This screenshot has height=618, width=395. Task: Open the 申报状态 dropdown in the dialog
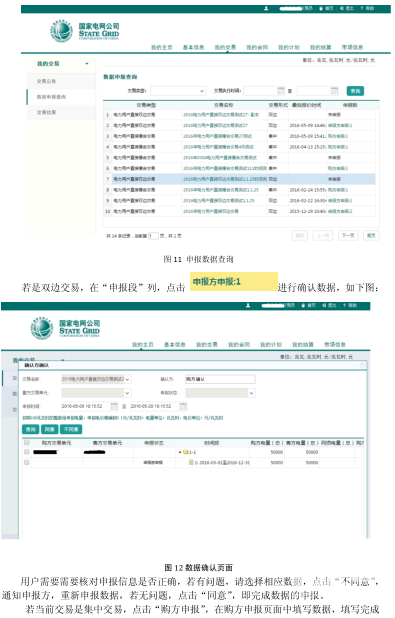220,393
